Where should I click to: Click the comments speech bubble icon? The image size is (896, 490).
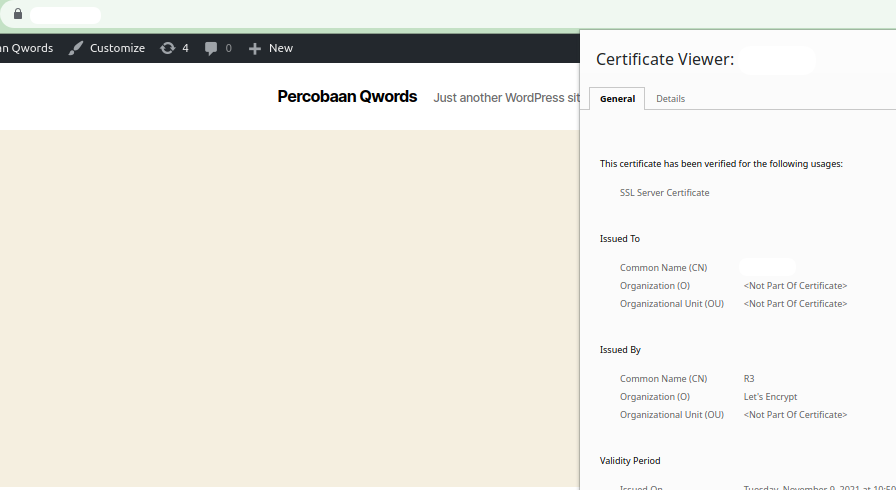(211, 48)
